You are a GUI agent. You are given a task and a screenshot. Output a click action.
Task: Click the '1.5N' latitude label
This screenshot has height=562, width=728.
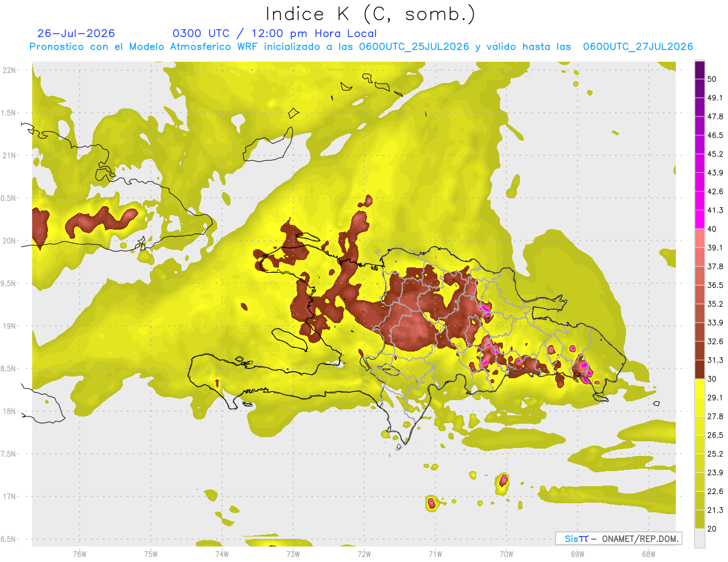[x=8, y=113]
